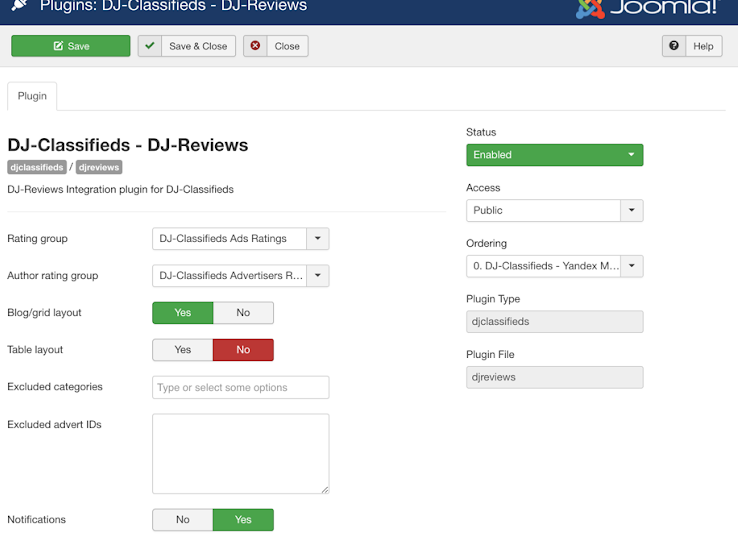Set Table layout to Yes

tap(183, 350)
